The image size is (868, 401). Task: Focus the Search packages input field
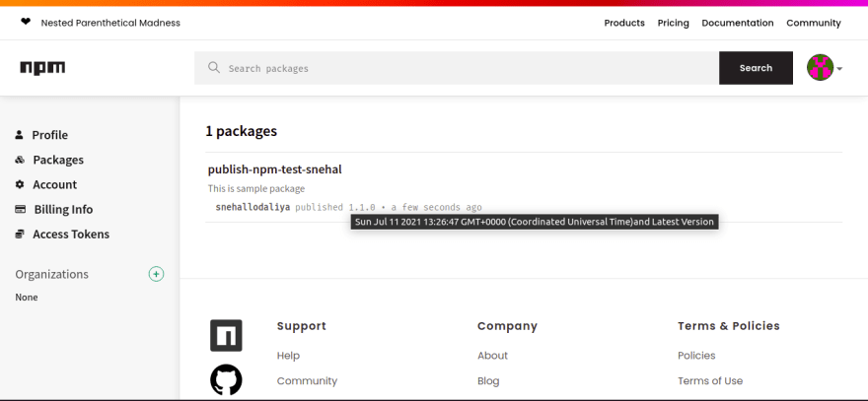coord(457,68)
